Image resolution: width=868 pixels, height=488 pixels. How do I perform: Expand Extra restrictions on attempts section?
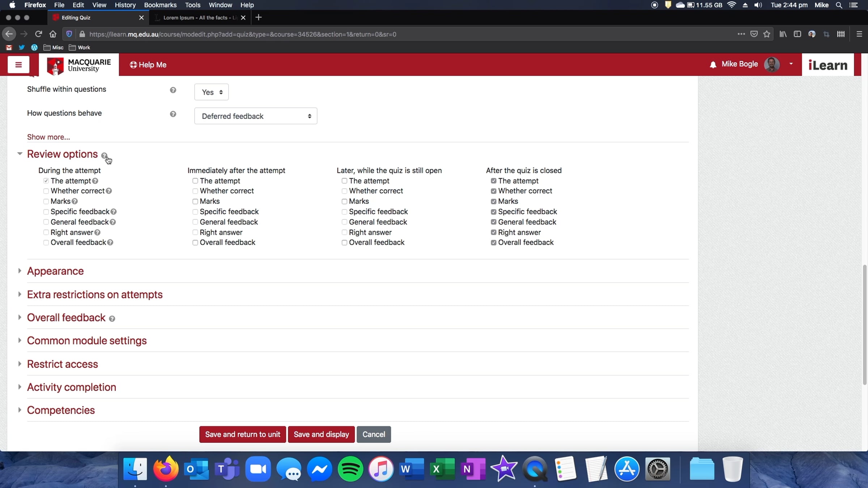tap(95, 295)
